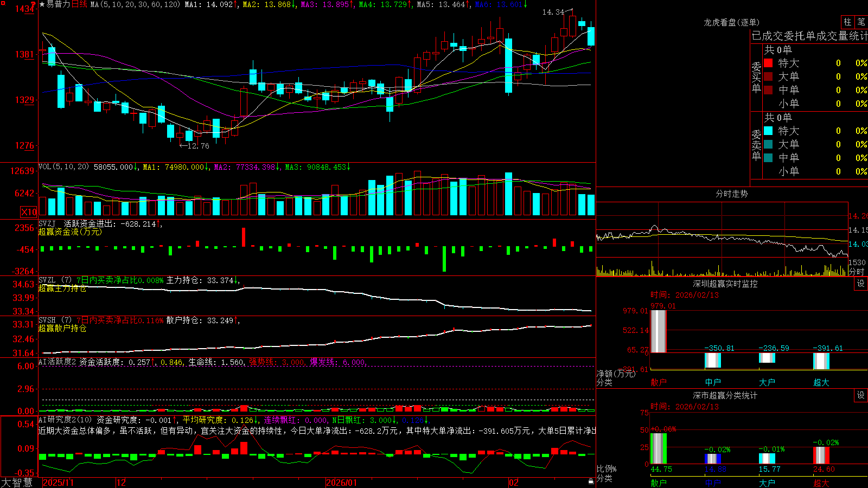Click the 爆发线: 6.000 value
The height and width of the screenshot is (488, 868).
pyautogui.click(x=337, y=362)
